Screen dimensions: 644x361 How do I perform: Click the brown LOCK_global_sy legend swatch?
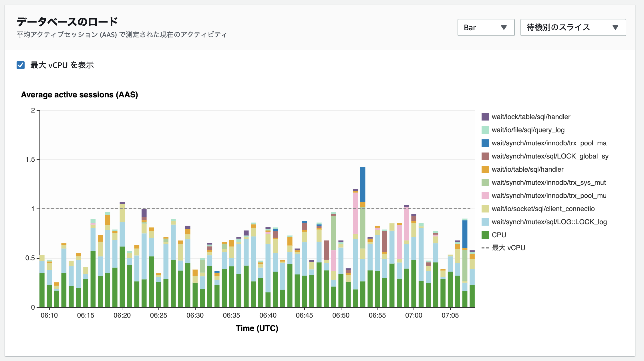tap(485, 156)
